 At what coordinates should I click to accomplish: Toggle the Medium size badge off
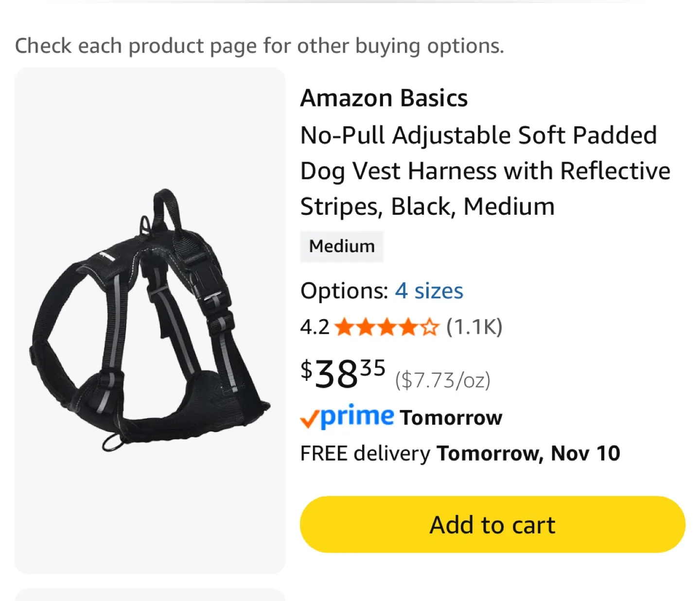pos(342,246)
